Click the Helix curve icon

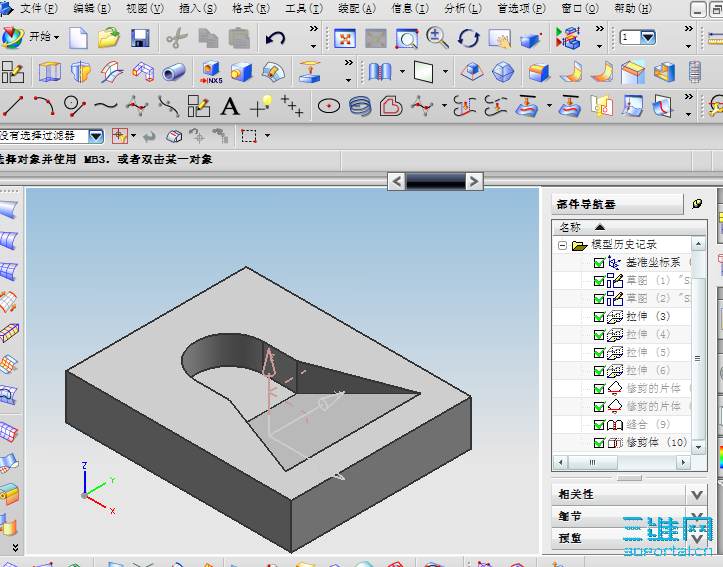click(360, 106)
